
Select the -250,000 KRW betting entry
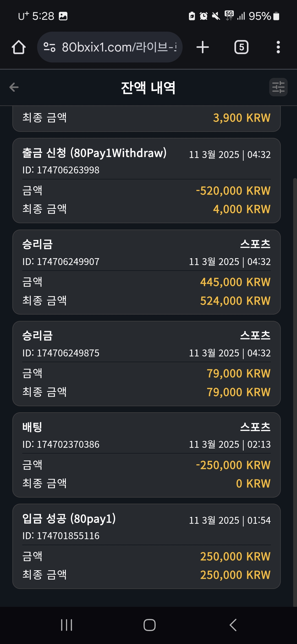click(x=146, y=455)
